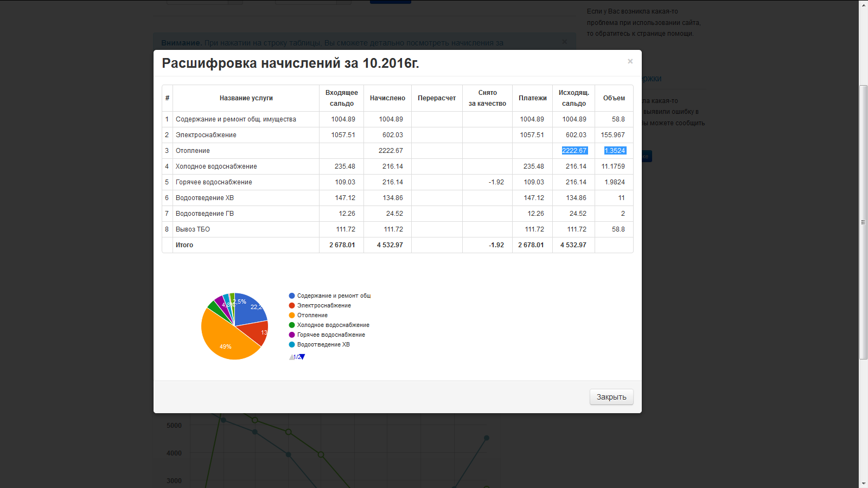This screenshot has height=488, width=868.
Task: Click the Объем column header
Action: (614, 98)
